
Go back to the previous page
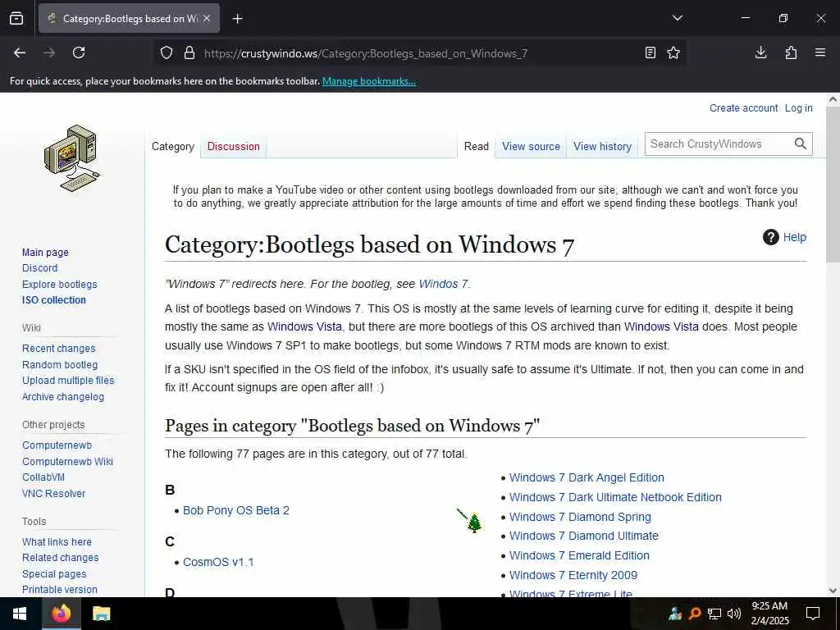pos(20,52)
